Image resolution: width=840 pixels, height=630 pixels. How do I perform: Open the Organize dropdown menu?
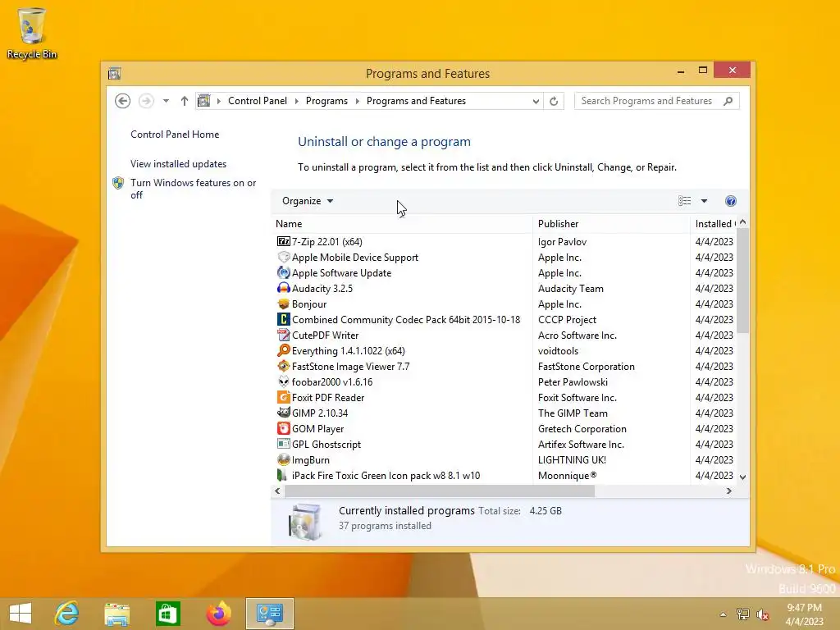[308, 201]
